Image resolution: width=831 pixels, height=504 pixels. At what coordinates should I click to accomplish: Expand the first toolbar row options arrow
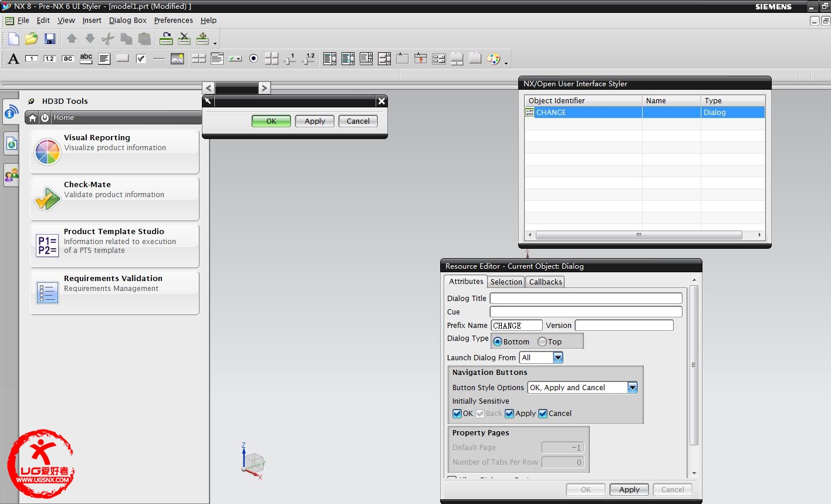point(215,43)
